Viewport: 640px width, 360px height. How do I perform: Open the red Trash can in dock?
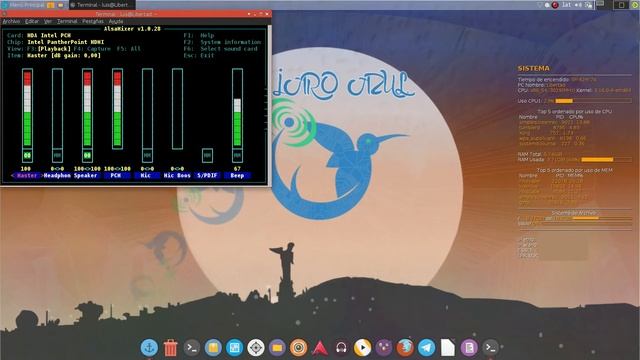(x=171, y=348)
